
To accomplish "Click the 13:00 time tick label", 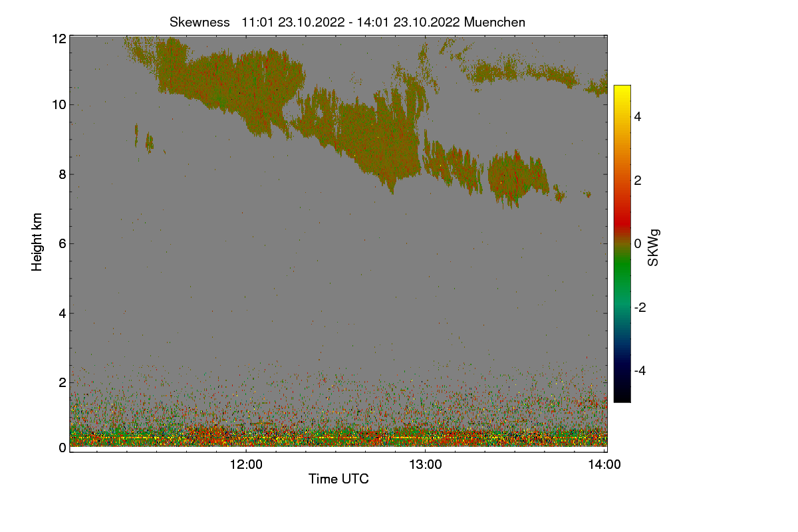I will [x=425, y=465].
